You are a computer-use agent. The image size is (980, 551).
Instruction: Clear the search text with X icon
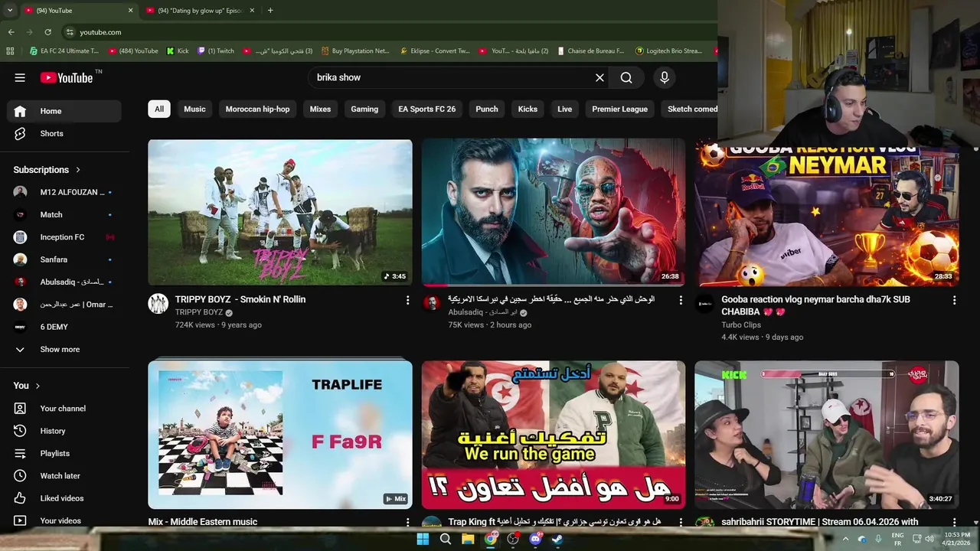click(x=599, y=77)
